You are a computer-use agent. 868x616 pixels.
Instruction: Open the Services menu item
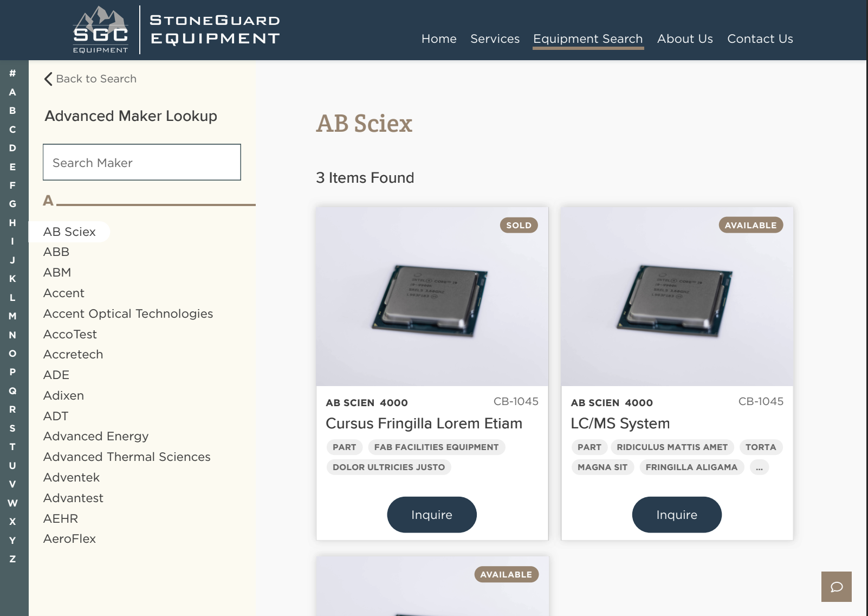tap(495, 39)
